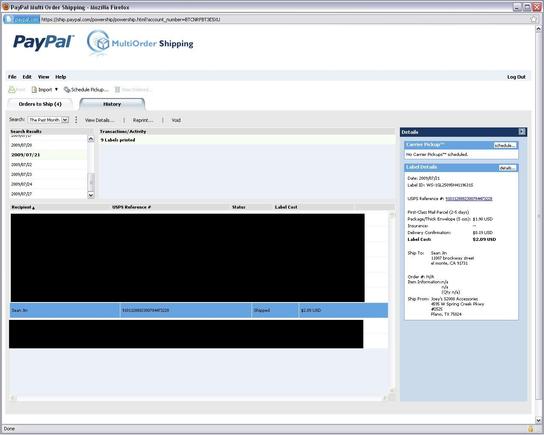This screenshot has width=544, height=435.
Task: Click the search results scrollbar thumb
Action: coord(91,181)
